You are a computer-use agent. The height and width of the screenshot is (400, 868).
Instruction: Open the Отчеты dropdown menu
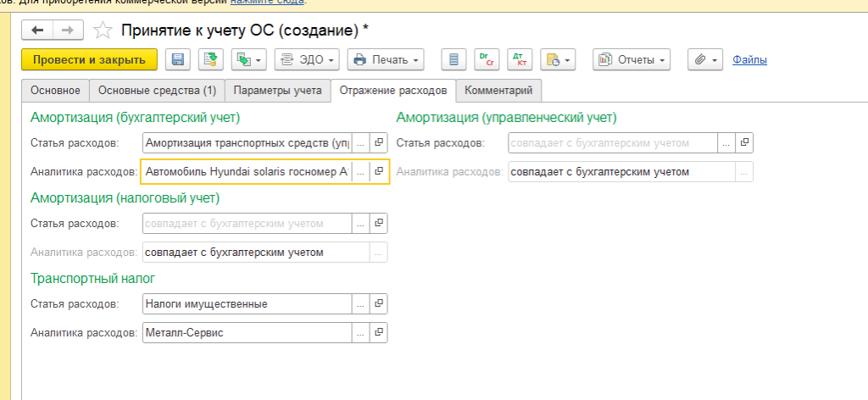pos(631,59)
